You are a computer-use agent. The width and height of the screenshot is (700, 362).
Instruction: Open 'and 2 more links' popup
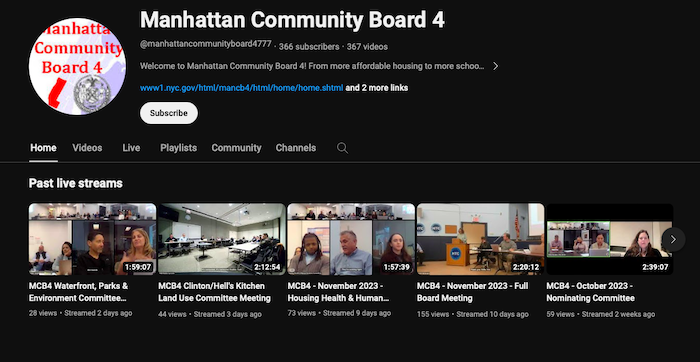tap(377, 88)
